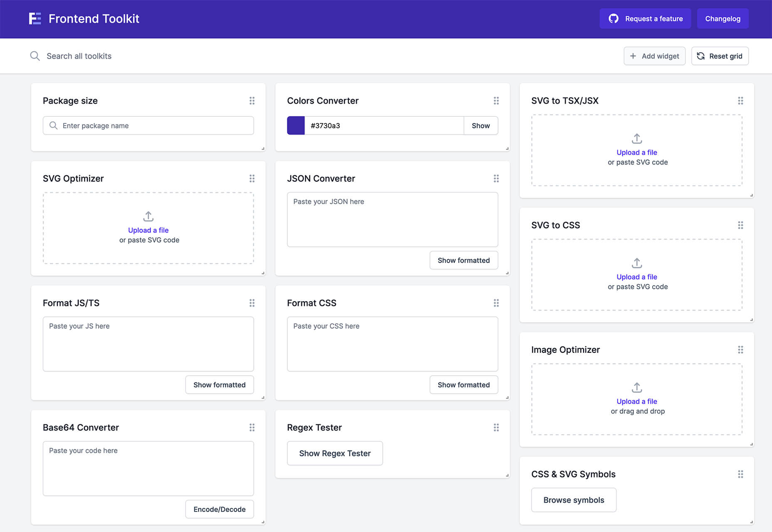Focus the Enter package name field
Viewport: 772px width, 532px height.
(x=148, y=126)
